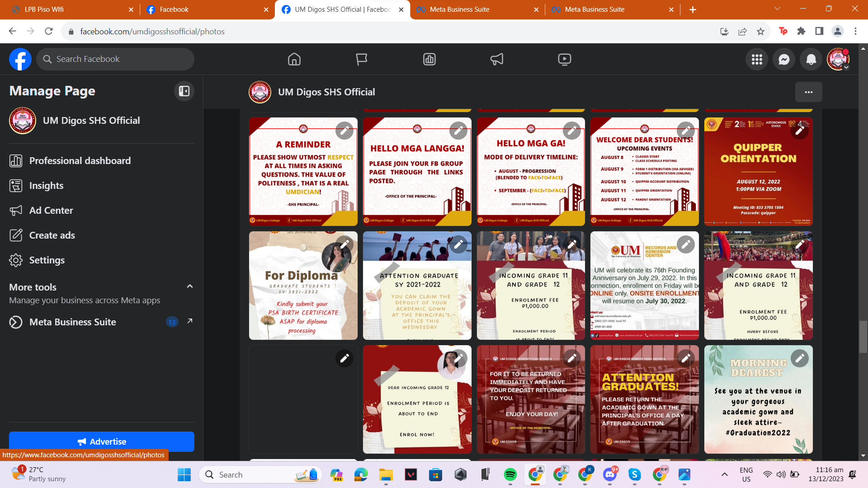868x488 pixels.
Task: Click the taskbar Search box
Action: tap(260, 475)
